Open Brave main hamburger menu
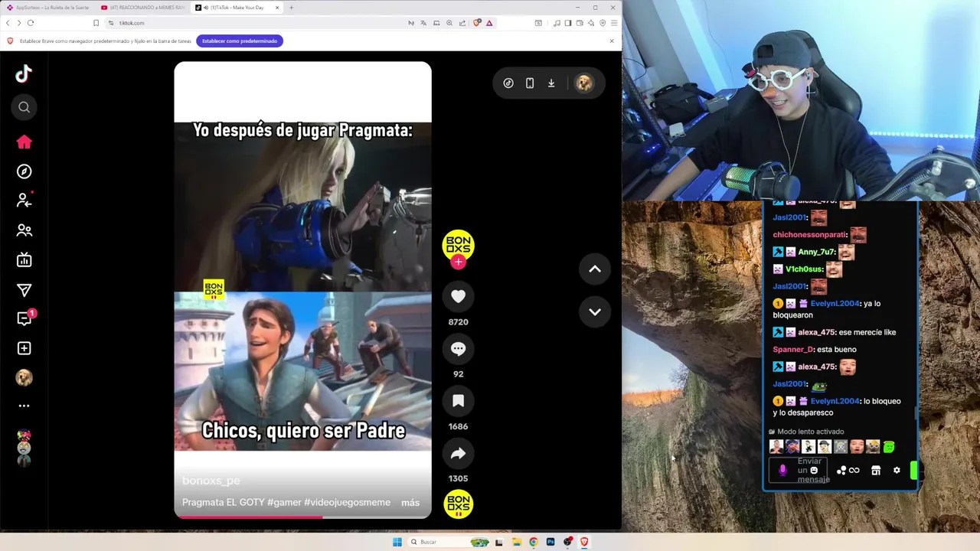The image size is (980, 551). pyautogui.click(x=613, y=23)
